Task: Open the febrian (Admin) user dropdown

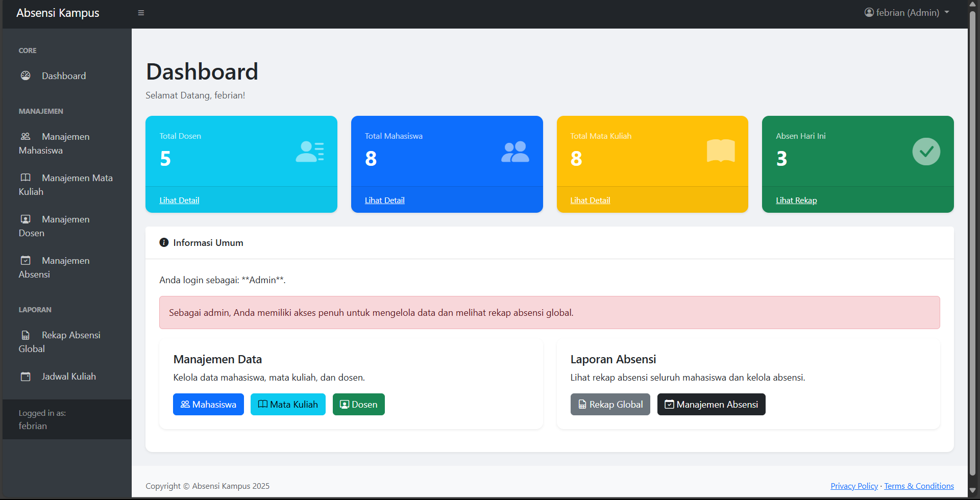Action: 906,13
